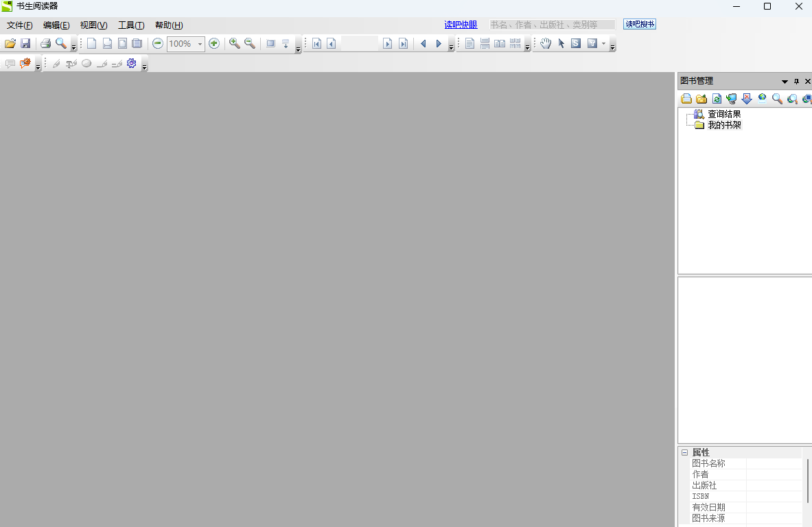The height and width of the screenshot is (527, 812).
Task: Go to the first page icon
Action: click(x=317, y=43)
